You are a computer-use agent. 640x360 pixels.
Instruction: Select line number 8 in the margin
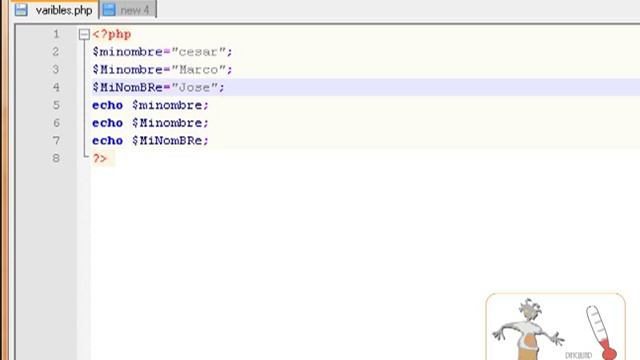[56, 158]
